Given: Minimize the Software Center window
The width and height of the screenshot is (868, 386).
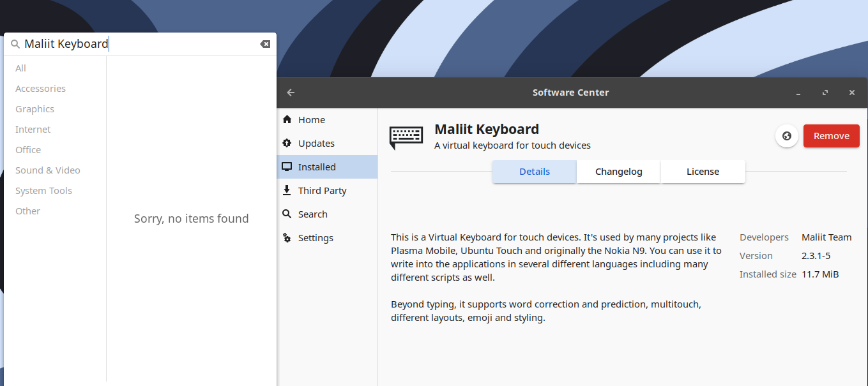Looking at the screenshot, I should [x=798, y=93].
